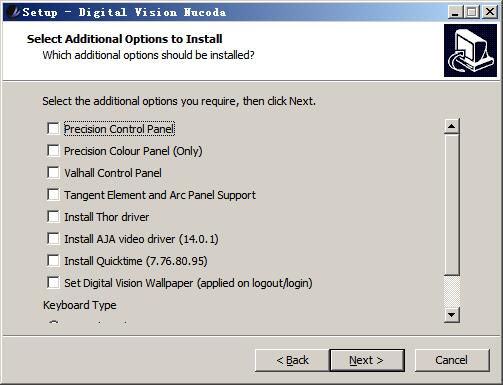Click scrollbar track below the thumb
The height and width of the screenshot is (385, 503).
click(452, 291)
